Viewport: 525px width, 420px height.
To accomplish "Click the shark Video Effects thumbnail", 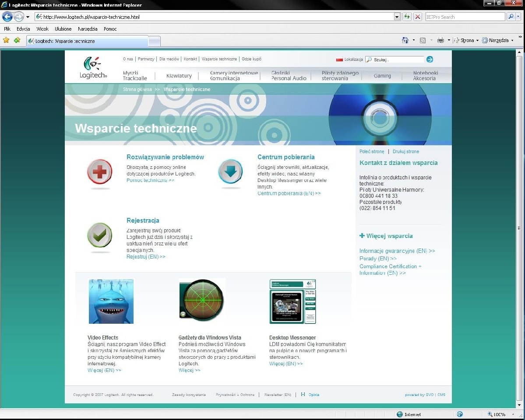I will (x=111, y=301).
